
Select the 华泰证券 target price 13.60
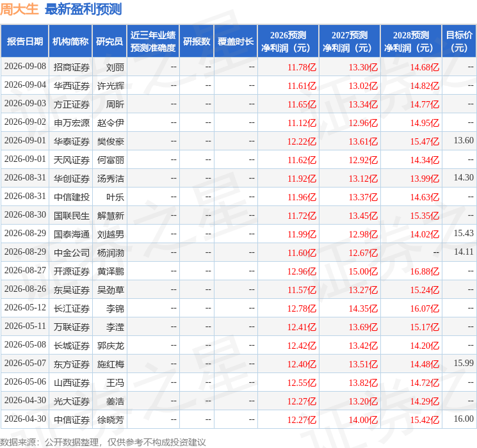(x=464, y=141)
